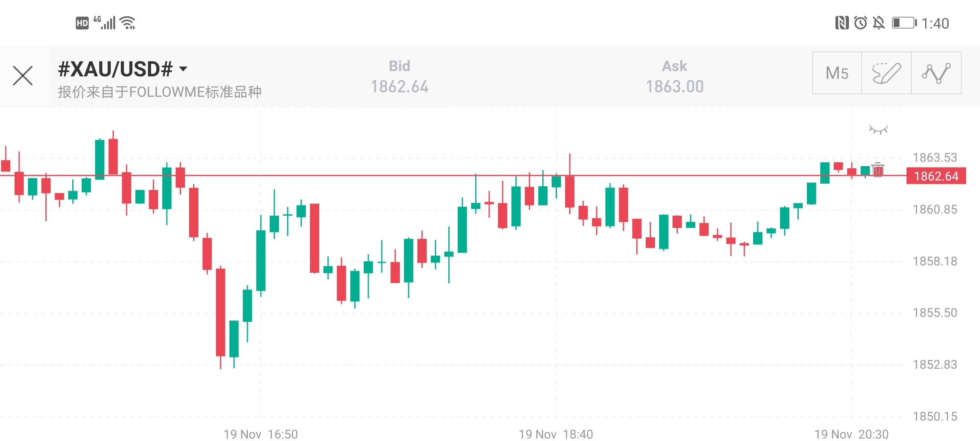Tap the alarm clock status icon
This screenshot has width=980, height=441.
coord(860,23)
